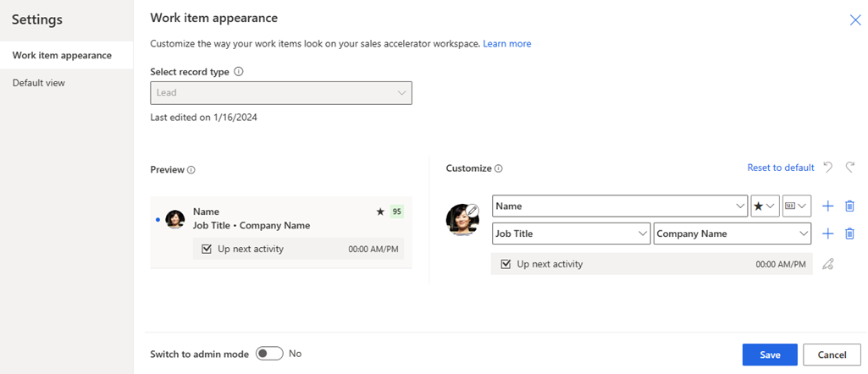This screenshot has width=868, height=374.
Task: Add a field to the Job Title row
Action: [828, 234]
